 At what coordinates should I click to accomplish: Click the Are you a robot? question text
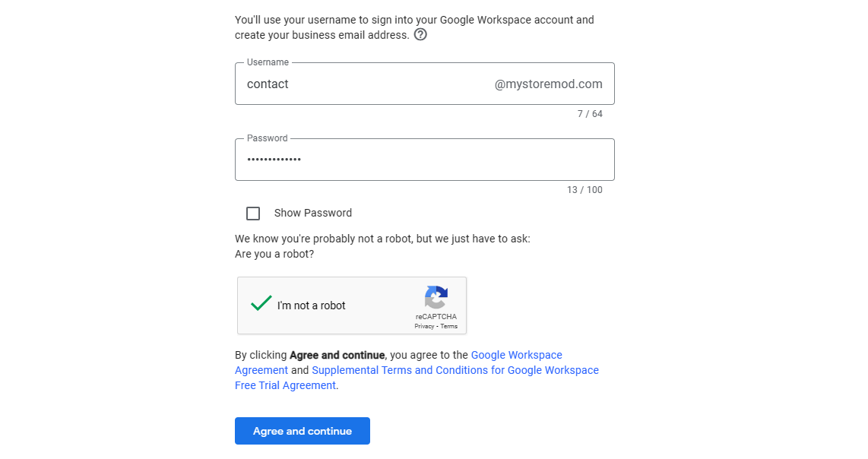click(x=274, y=254)
